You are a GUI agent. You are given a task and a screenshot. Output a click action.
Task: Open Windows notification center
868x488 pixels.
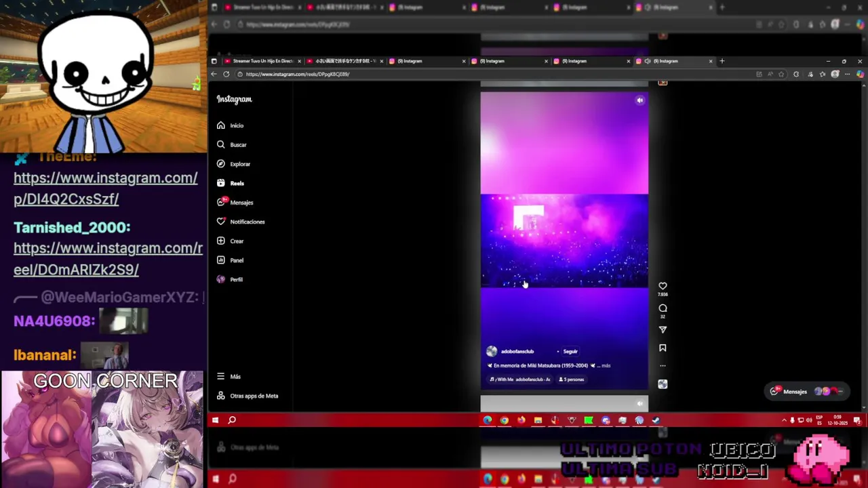pyautogui.click(x=859, y=420)
